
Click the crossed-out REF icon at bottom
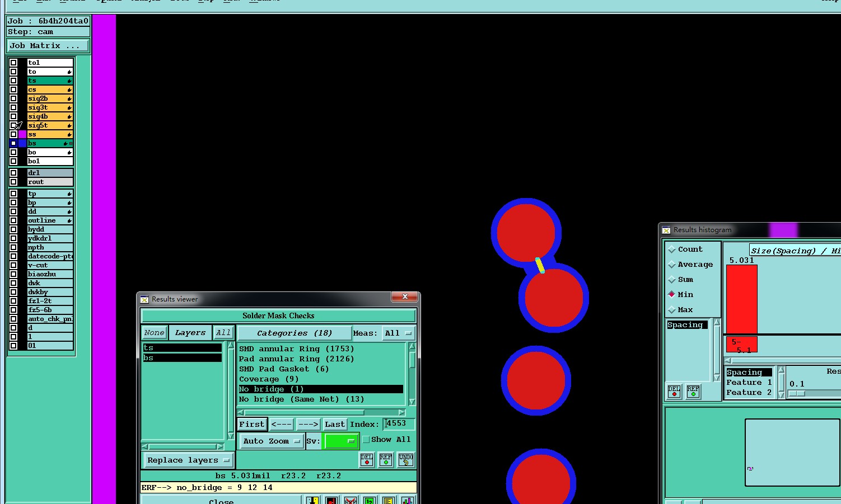[351, 501]
